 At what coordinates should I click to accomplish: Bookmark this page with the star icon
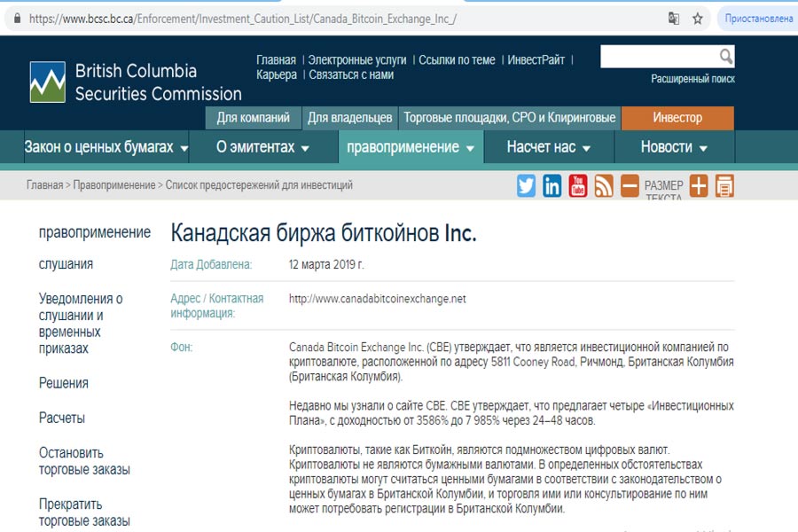point(698,19)
